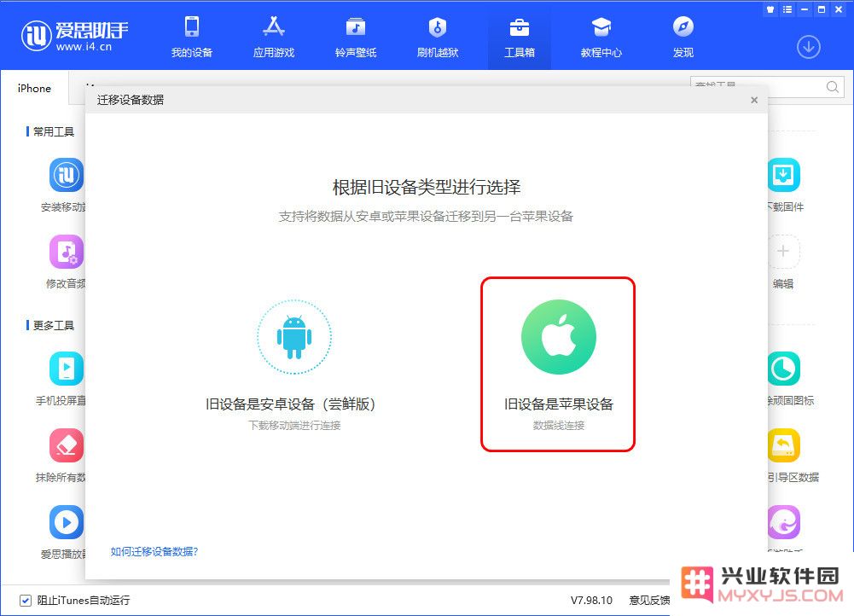
Task: Open 修改音频 audio tool icon
Action: coord(67,252)
